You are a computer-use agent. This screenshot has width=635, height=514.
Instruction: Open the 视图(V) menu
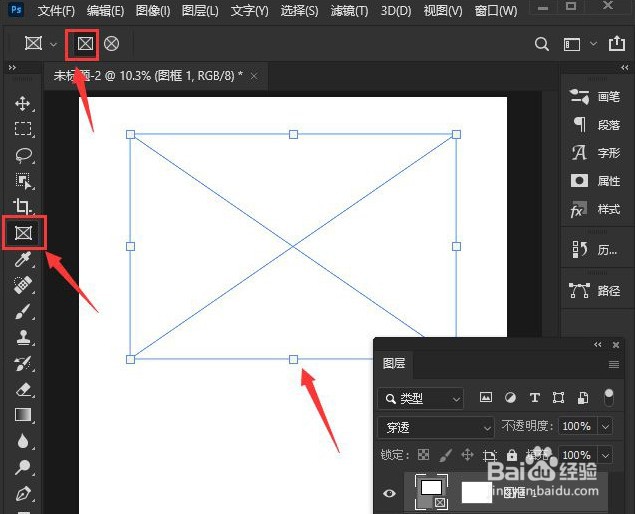[x=443, y=11]
